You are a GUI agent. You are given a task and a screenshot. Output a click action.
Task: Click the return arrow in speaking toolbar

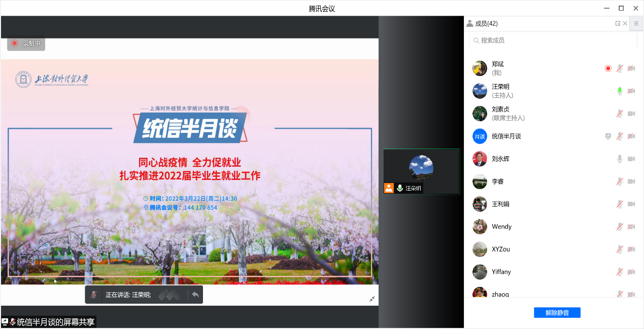pos(195,295)
